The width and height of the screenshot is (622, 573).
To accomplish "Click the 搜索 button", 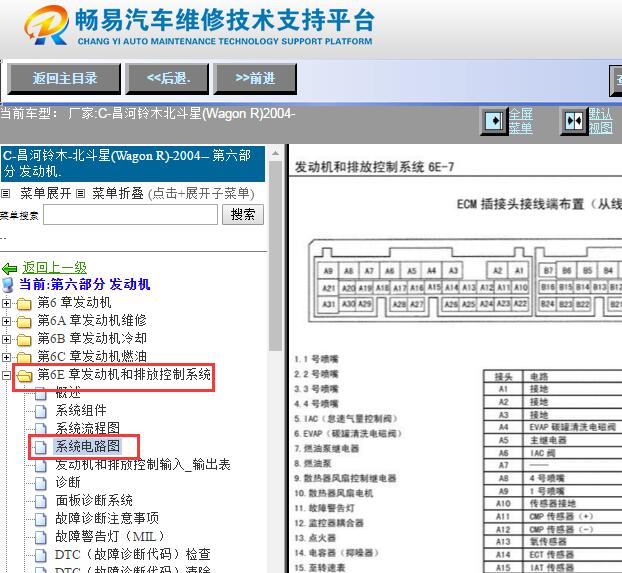I will 243,215.
